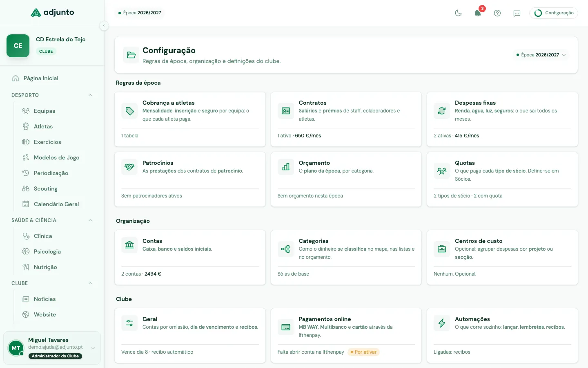The height and width of the screenshot is (368, 588).
Task: Click the Configuração folder icon
Action: click(131, 55)
